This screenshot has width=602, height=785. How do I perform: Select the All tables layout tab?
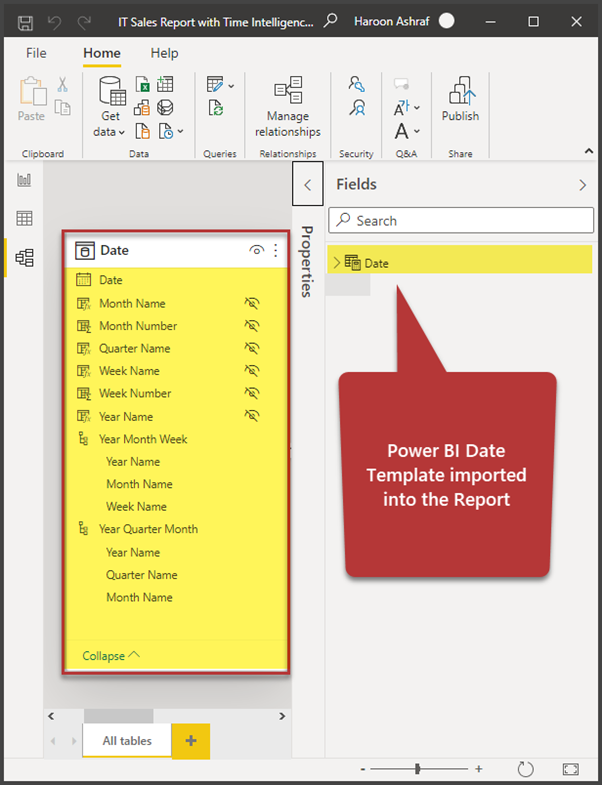point(127,740)
